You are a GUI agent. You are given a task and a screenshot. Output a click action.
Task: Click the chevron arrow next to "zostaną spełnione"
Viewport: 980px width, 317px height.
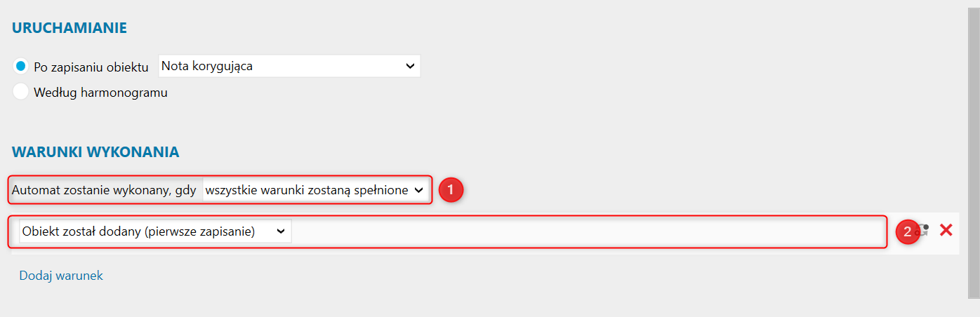click(419, 190)
